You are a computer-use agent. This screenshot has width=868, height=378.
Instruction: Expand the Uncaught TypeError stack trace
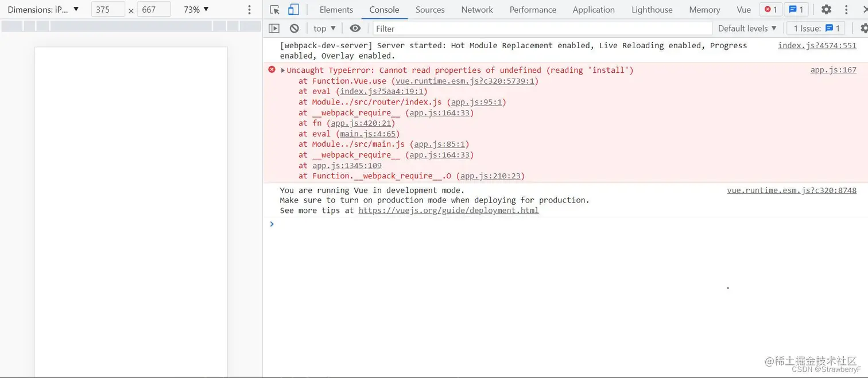click(283, 70)
